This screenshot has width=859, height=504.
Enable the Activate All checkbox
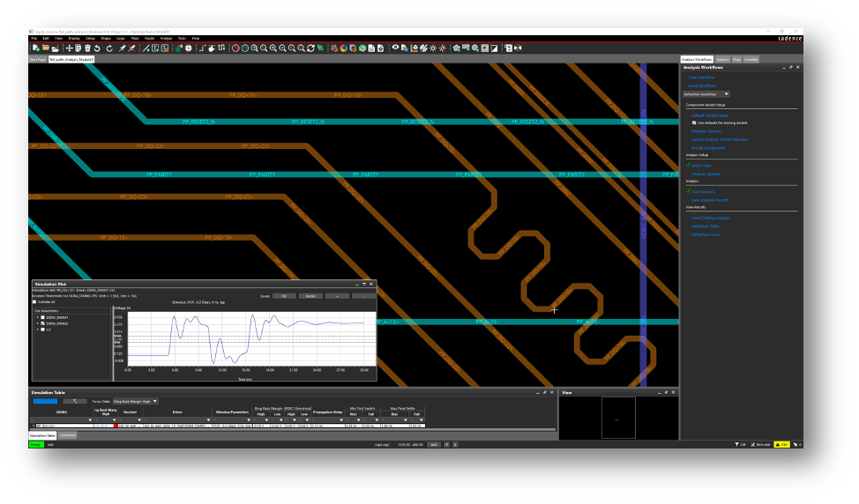(34, 301)
